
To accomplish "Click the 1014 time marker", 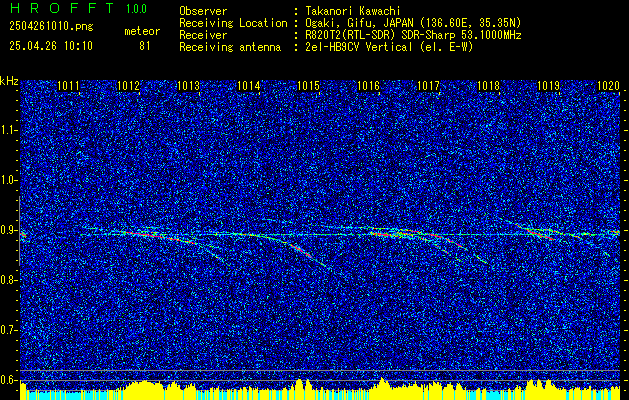I will click(249, 86).
